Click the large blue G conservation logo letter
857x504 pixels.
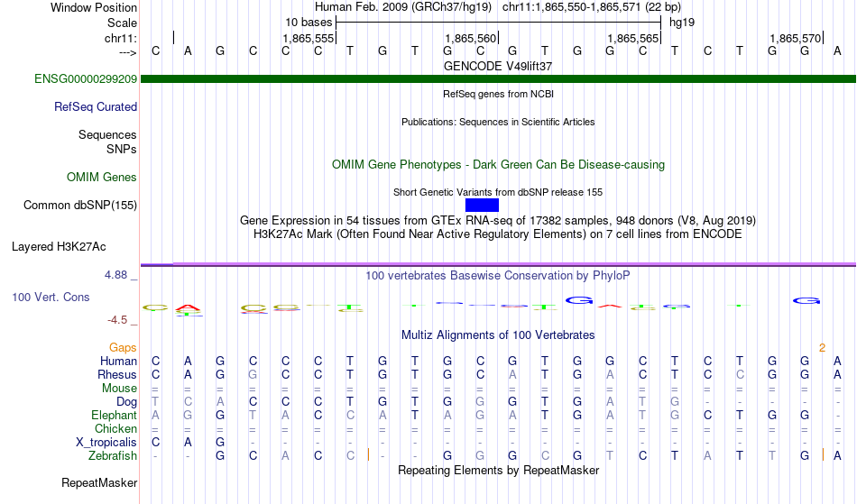click(579, 300)
